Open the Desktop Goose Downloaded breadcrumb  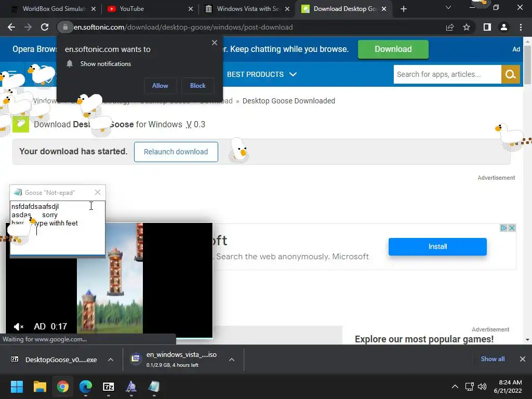289,101
